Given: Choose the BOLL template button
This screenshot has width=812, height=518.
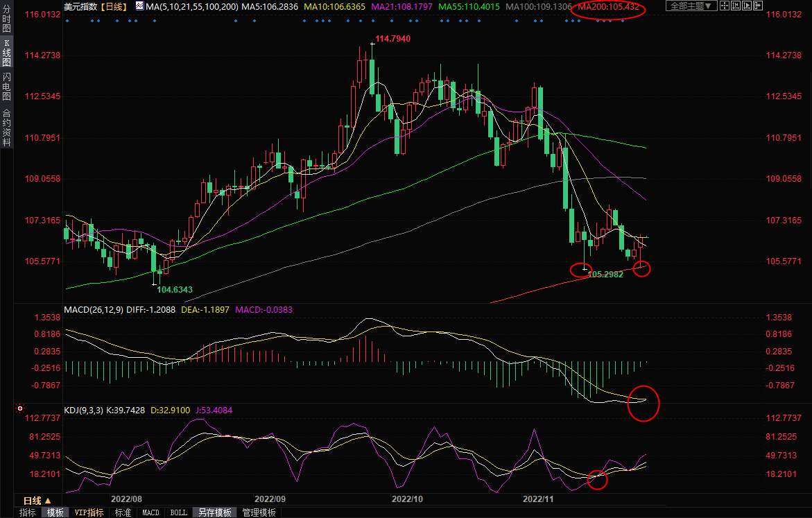Looking at the screenshot, I should [178, 512].
